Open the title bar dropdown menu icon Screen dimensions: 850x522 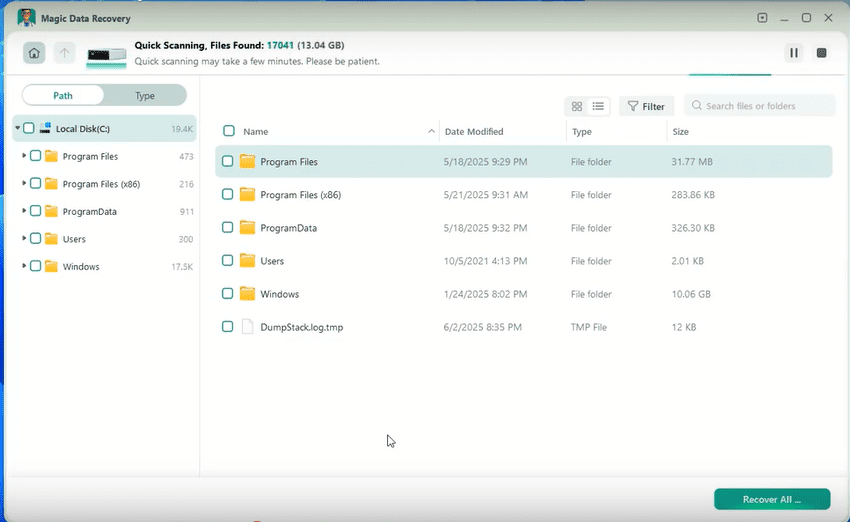(762, 18)
